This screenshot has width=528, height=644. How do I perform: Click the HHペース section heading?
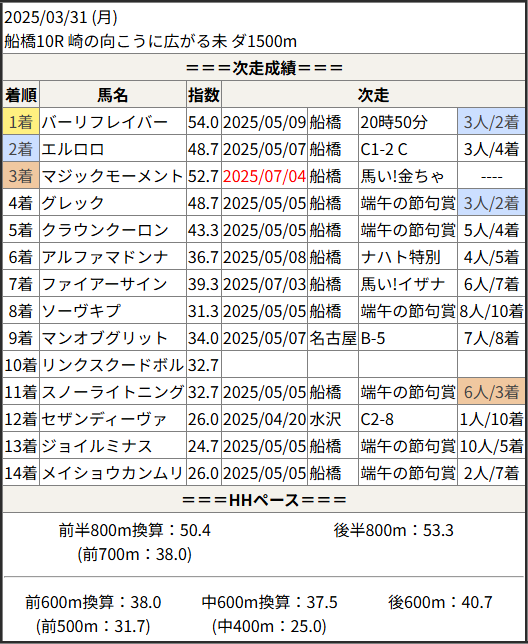(x=264, y=500)
